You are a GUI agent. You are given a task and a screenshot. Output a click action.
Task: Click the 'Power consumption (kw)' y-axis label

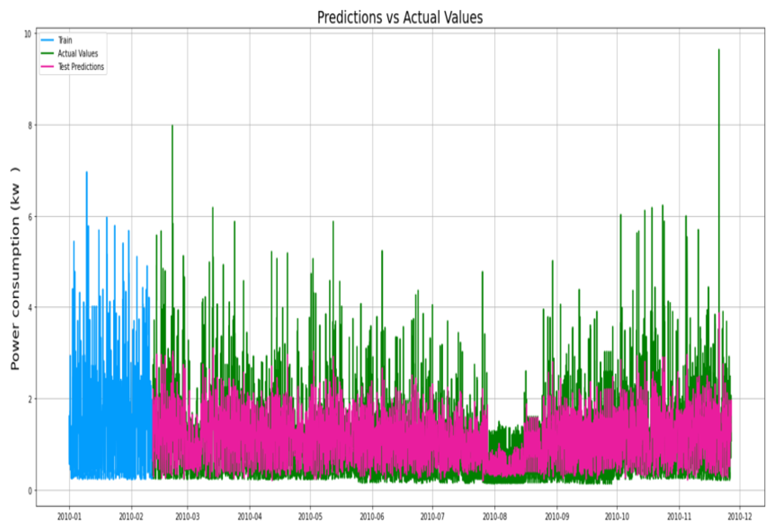15,268
